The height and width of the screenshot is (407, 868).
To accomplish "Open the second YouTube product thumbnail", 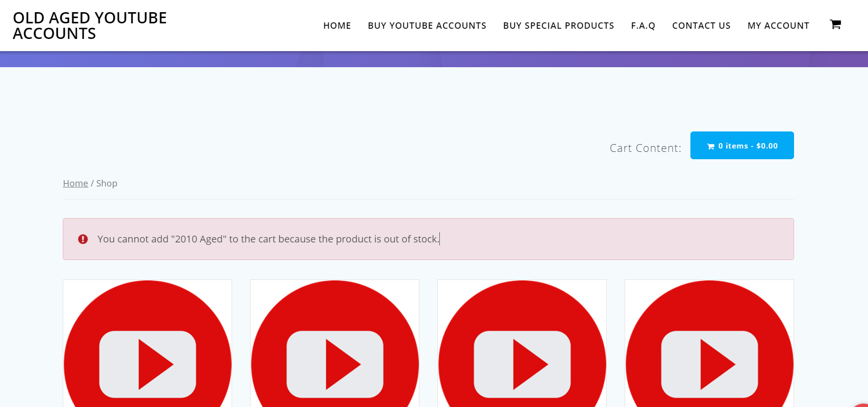I will click(x=335, y=343).
